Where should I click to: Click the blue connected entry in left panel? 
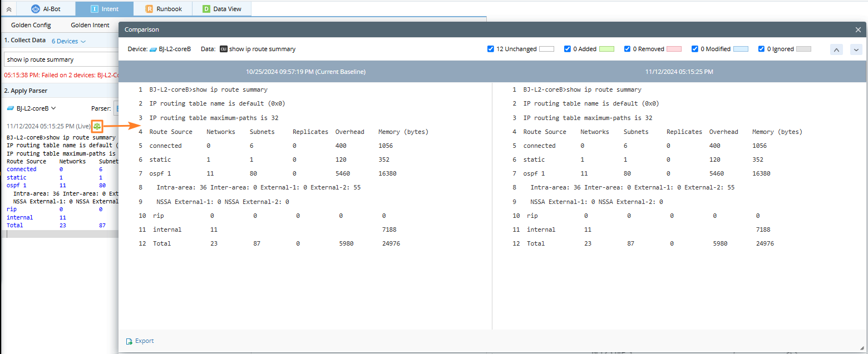coord(22,169)
